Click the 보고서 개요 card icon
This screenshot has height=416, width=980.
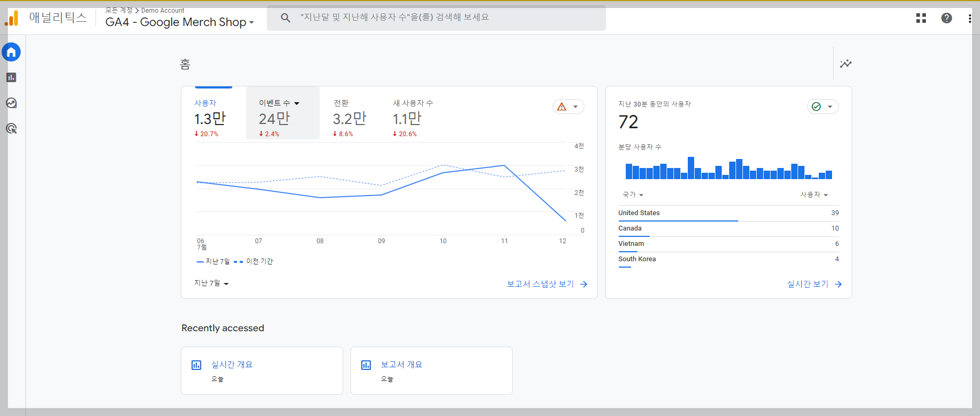(x=366, y=365)
